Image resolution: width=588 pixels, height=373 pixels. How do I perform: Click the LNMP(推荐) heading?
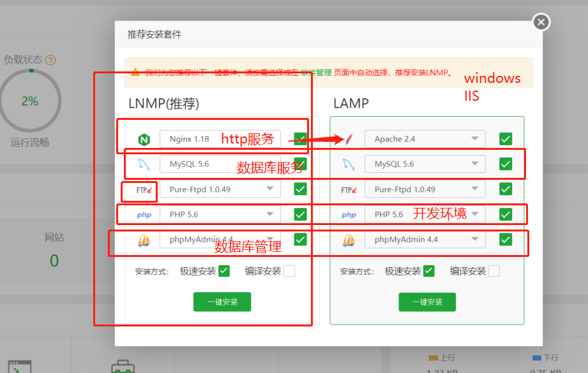click(164, 103)
